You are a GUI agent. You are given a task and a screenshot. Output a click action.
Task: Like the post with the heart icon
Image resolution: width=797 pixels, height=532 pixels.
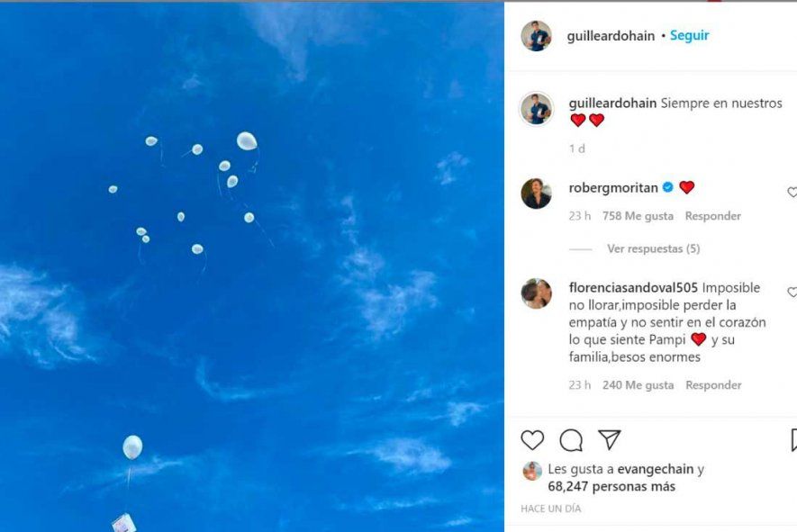[x=532, y=440]
